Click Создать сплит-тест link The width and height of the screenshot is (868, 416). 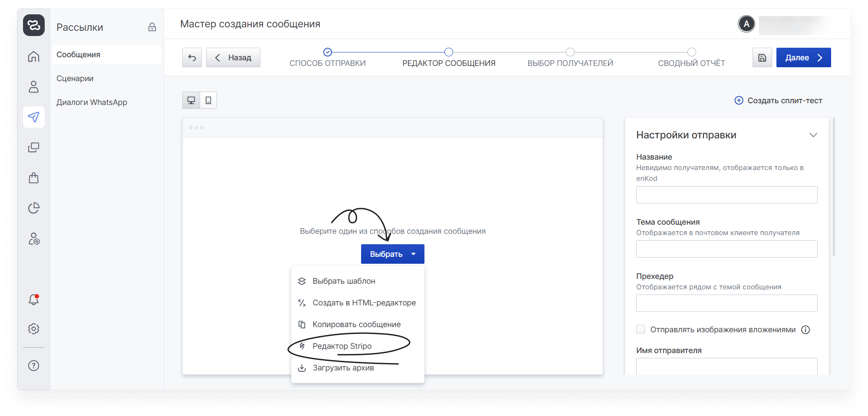[x=778, y=101]
